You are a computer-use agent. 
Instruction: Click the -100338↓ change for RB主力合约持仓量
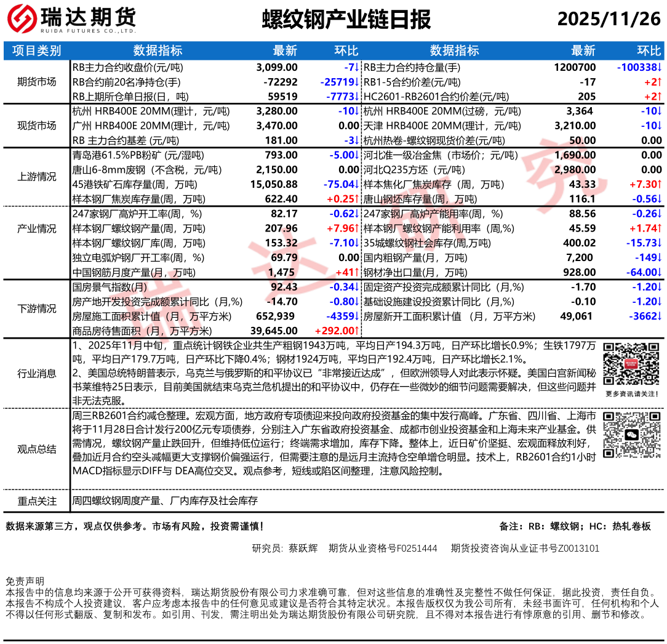639,67
